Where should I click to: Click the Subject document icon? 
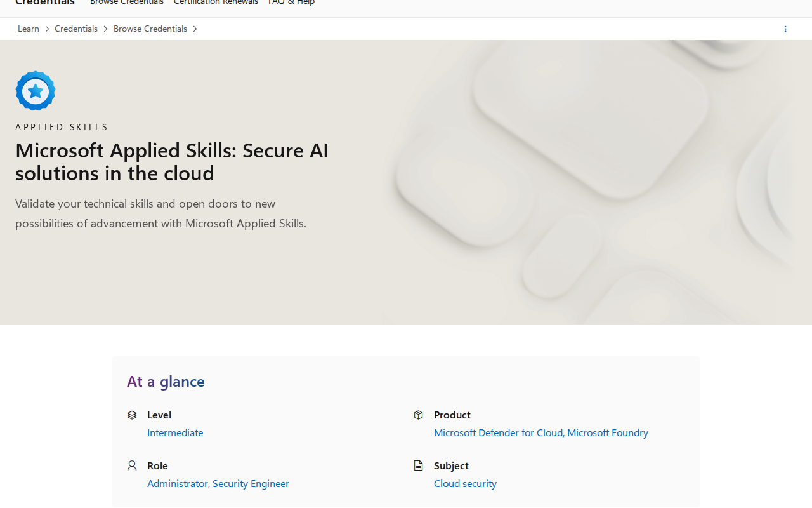[419, 465]
